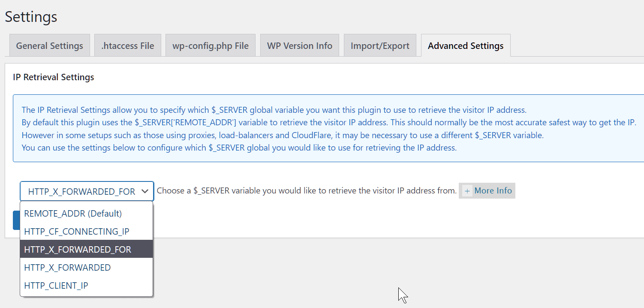This screenshot has width=644, height=308.
Task: Click the plus icon on More Info
Action: (x=467, y=190)
